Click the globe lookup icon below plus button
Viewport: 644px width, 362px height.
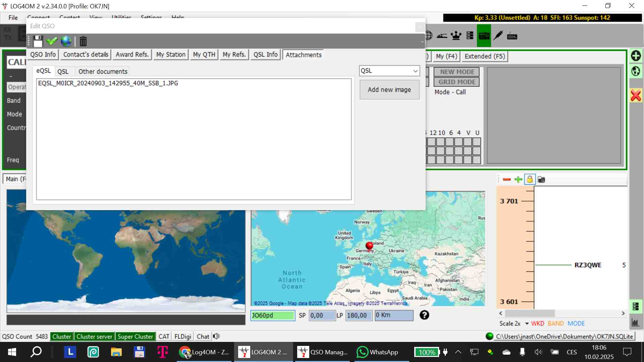click(x=636, y=71)
